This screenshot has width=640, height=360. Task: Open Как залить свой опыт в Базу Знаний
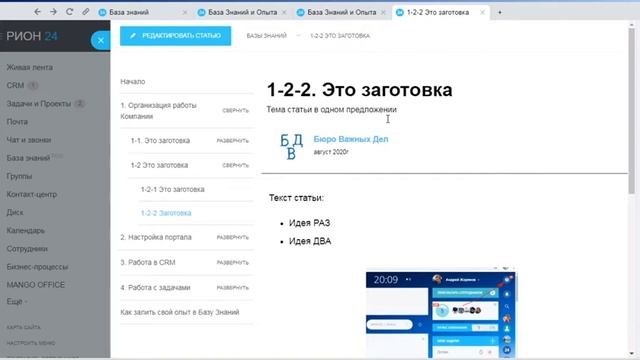[180, 312]
